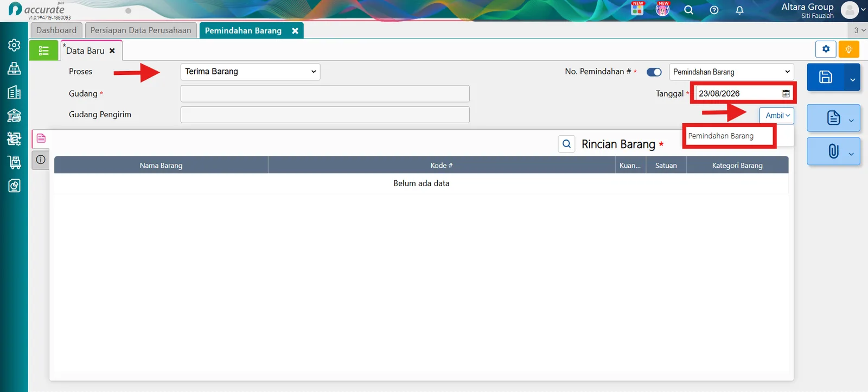Image resolution: width=868 pixels, height=392 pixels.
Task: Click the document icon button
Action: pyautogui.click(x=833, y=118)
